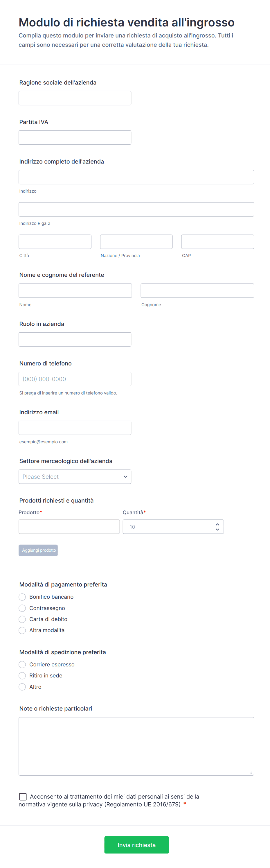Select Corriere espresso shipping option
The width and height of the screenshot is (270, 868).
pos(22,664)
